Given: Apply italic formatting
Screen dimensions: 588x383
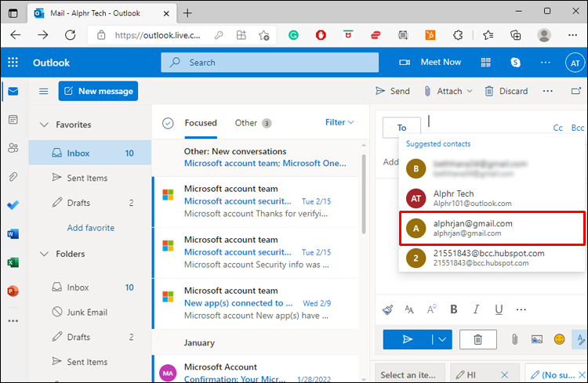Looking at the screenshot, I should [476, 309].
